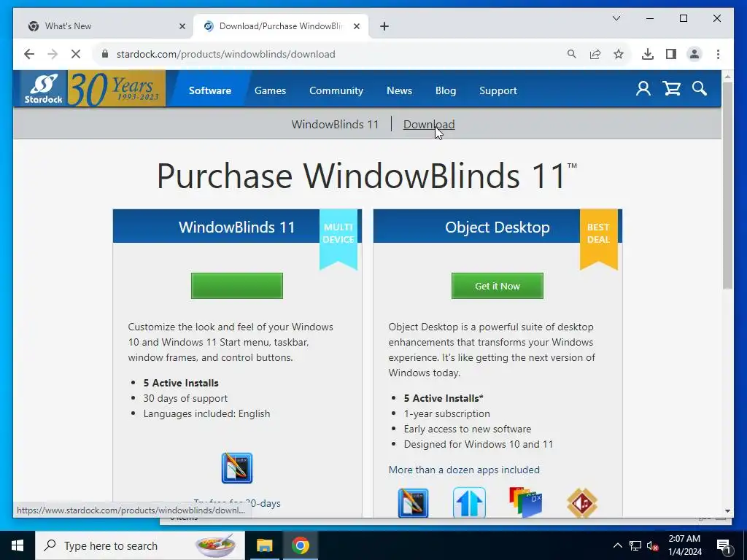Click '5 Active Installs*' in Object Desktop
747x560 pixels.
(x=443, y=398)
